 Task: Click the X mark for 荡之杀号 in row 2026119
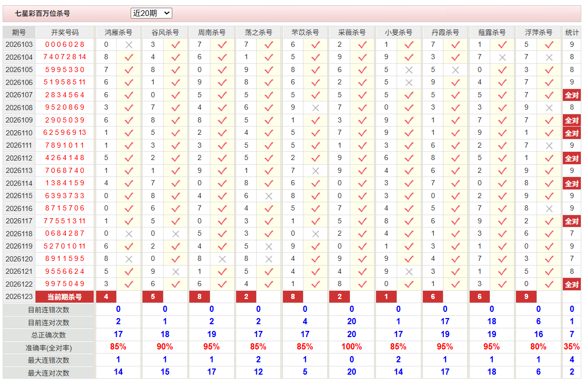(269, 247)
